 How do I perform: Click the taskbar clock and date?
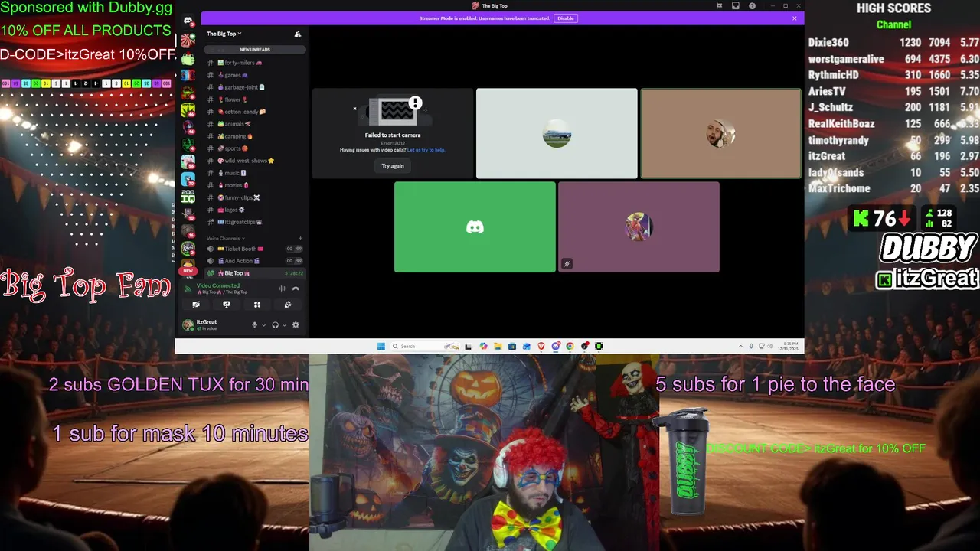pos(788,346)
